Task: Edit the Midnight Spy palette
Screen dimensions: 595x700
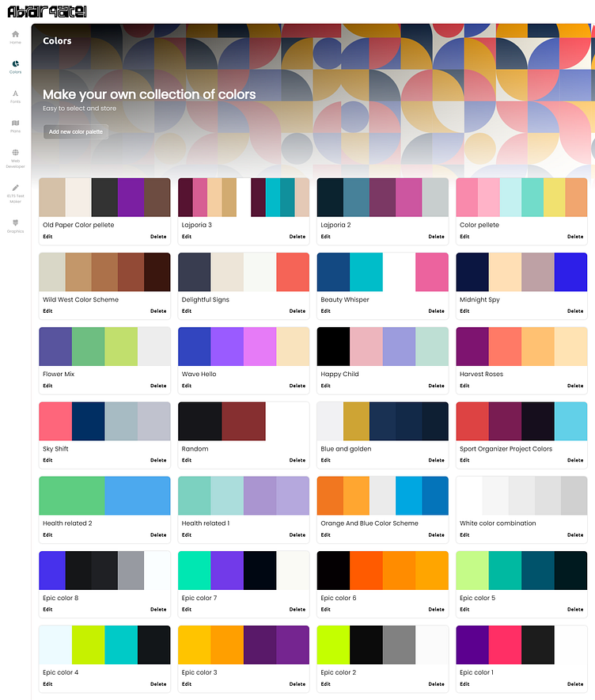Action: [x=464, y=311]
